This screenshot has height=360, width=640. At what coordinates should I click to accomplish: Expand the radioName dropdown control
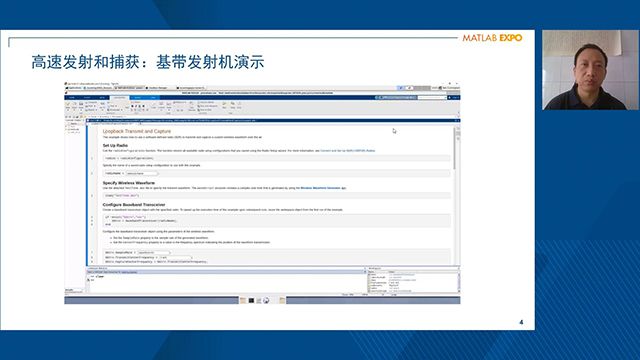click(x=142, y=173)
